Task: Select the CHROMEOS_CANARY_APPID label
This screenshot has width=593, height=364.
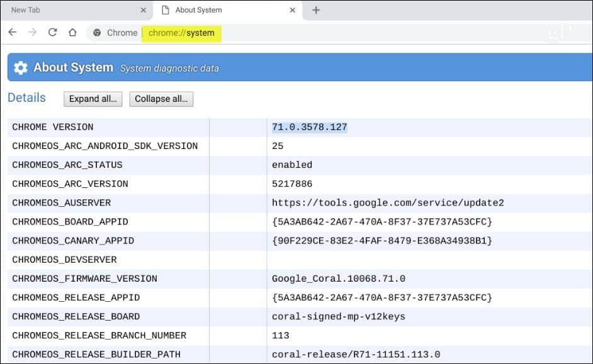Action: point(73,241)
